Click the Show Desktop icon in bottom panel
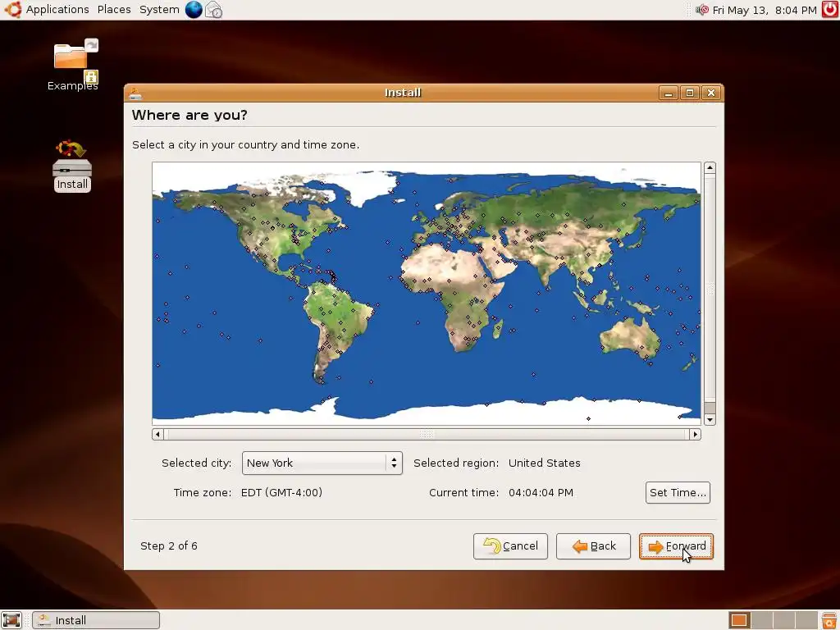Viewport: 840px width, 630px height. [x=11, y=620]
